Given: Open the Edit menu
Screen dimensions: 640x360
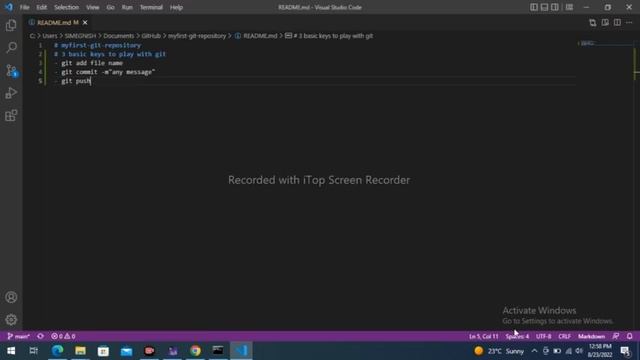Looking at the screenshot, I should click(41, 7).
